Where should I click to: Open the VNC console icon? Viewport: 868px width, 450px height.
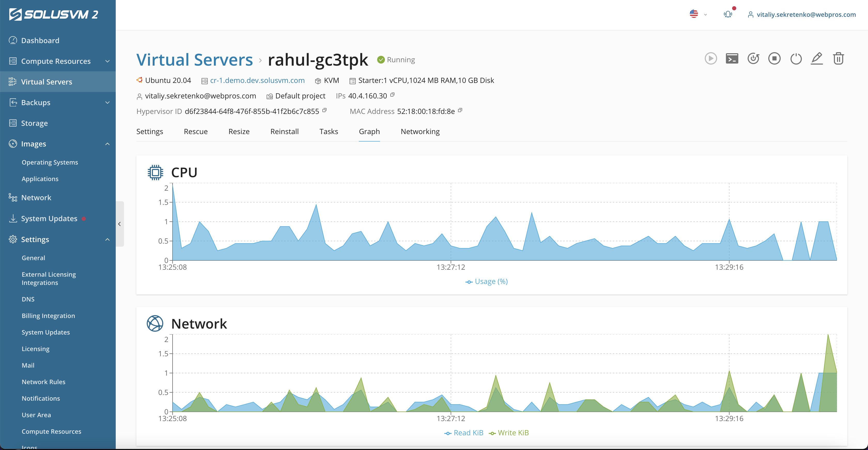point(732,59)
